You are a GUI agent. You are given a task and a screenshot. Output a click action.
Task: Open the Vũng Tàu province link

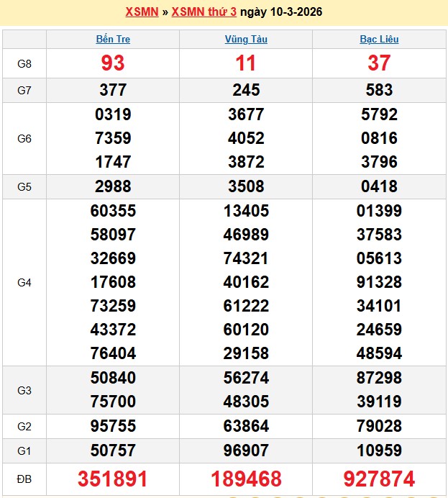point(246,40)
